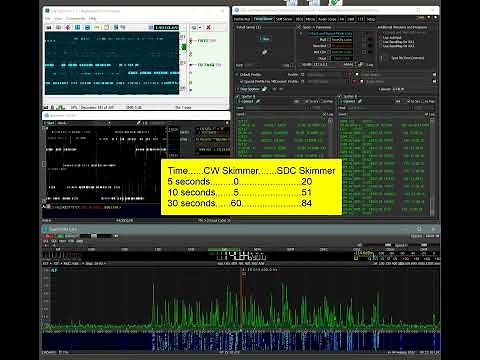Click the red X icon above CW Skimmer callsign list
The image size is (480, 360).
coord(209,27)
